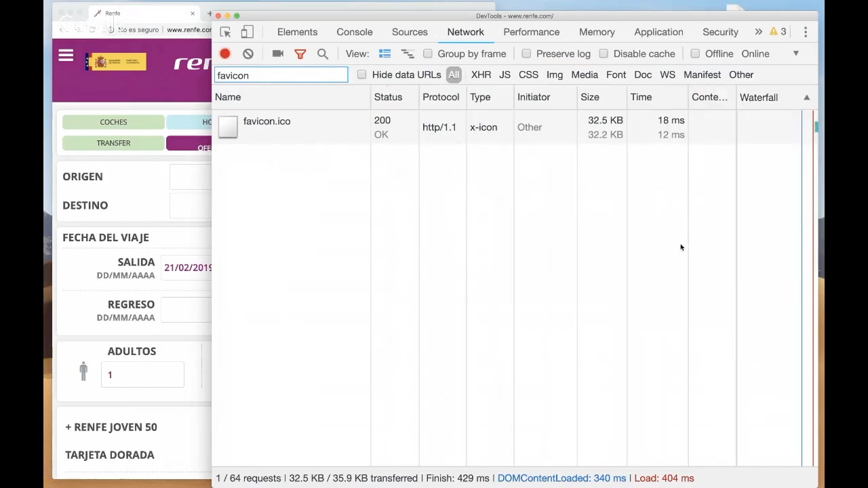
Task: Filter requests by Other
Action: 741,75
